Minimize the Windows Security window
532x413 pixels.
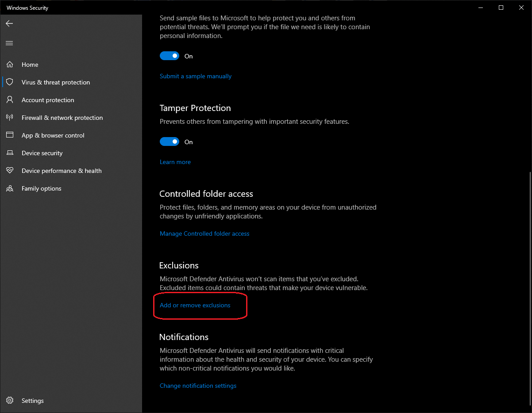pos(481,8)
